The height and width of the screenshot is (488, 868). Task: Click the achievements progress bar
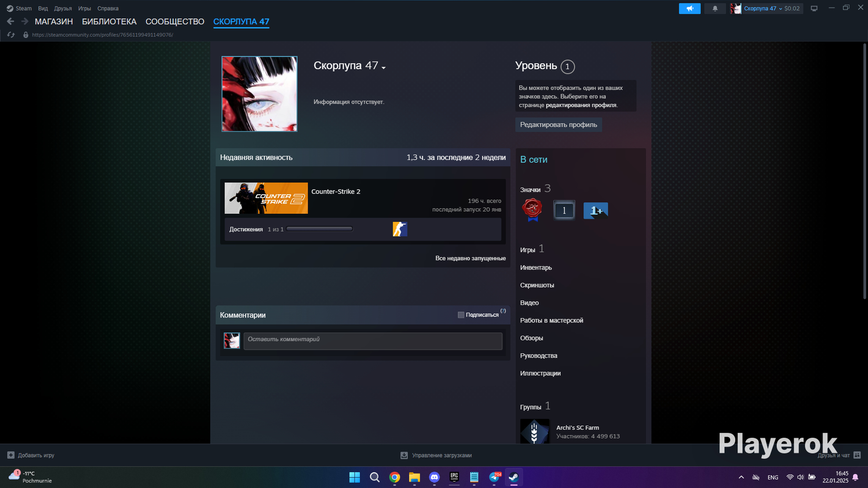tap(320, 229)
